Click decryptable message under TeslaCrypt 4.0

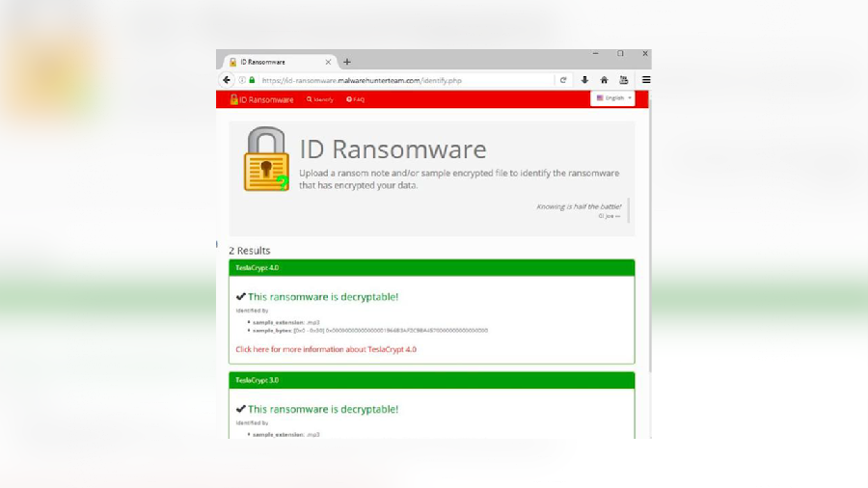click(317, 297)
